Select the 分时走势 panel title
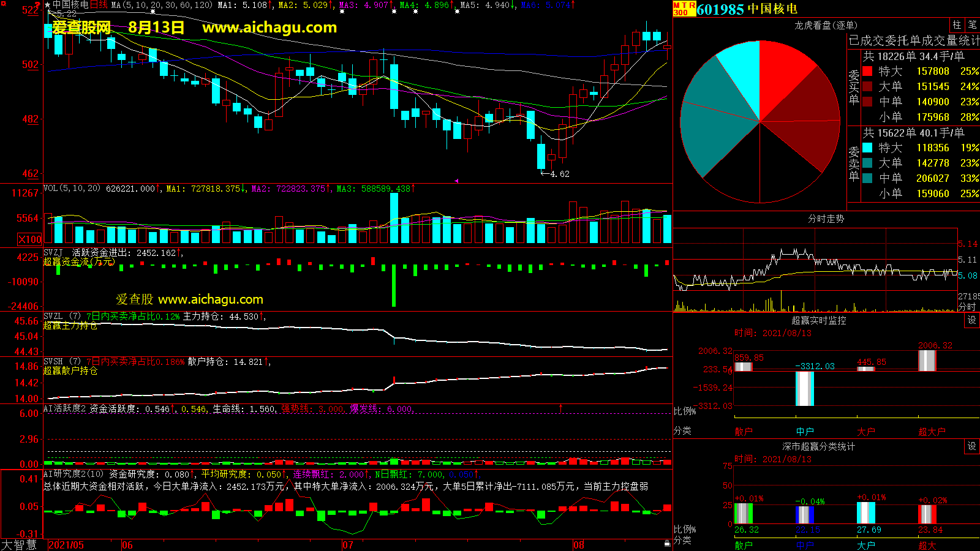 (826, 219)
